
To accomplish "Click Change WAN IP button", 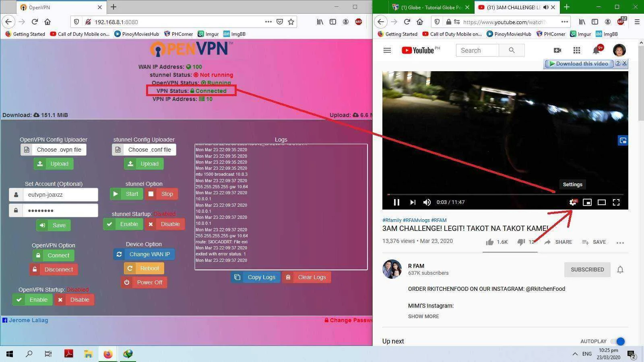I will click(x=144, y=254).
